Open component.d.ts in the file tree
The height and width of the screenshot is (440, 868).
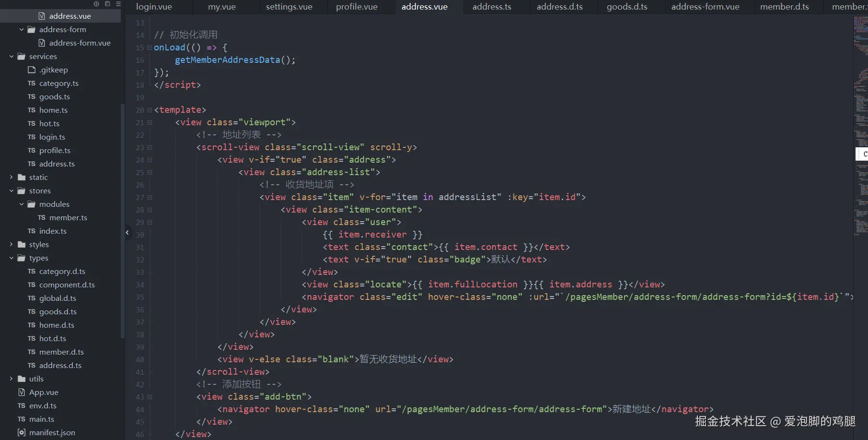click(x=67, y=285)
